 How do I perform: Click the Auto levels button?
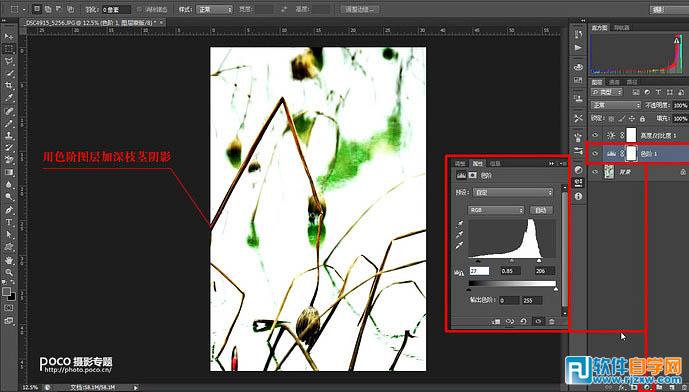pos(541,210)
